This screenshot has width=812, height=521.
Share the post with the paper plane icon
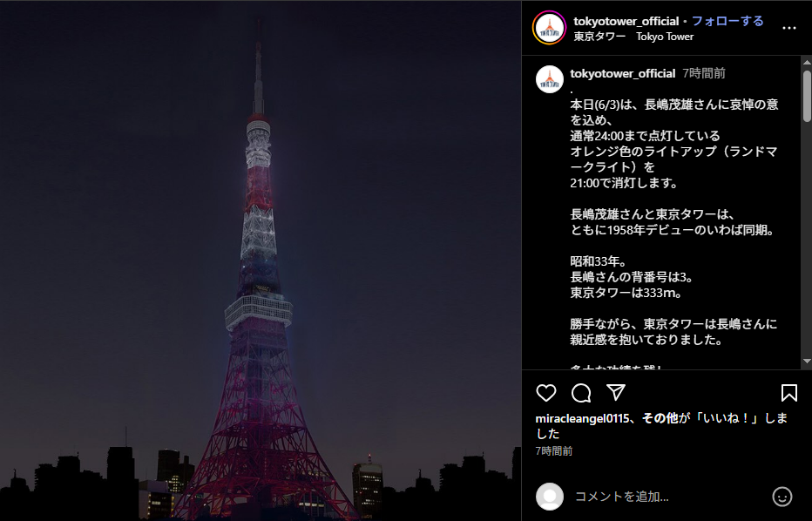(616, 393)
